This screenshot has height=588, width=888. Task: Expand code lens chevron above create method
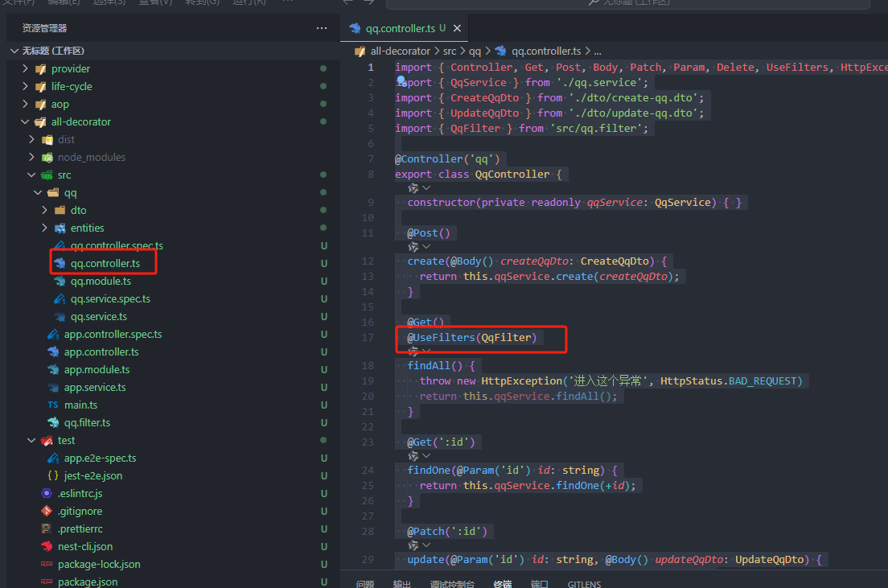click(x=426, y=247)
